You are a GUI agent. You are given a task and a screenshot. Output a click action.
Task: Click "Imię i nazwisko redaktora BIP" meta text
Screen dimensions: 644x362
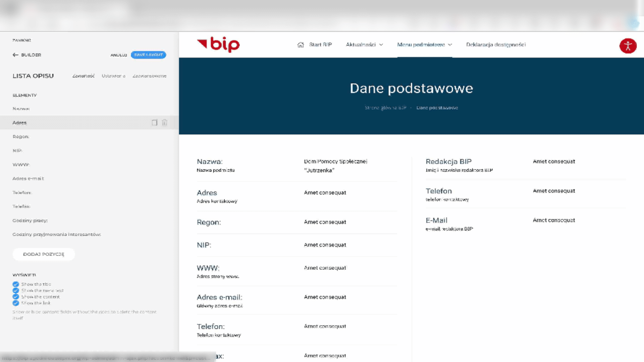(459, 170)
